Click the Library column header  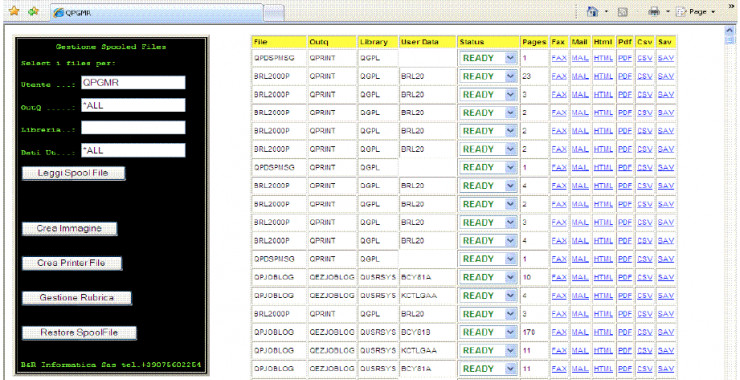click(x=378, y=42)
